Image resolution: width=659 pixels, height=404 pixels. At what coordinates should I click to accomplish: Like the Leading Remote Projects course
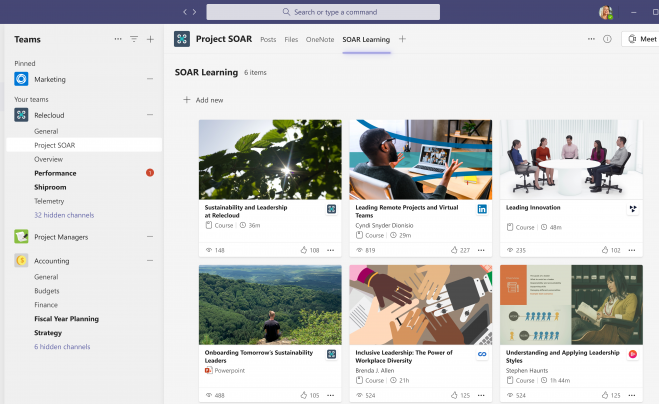click(x=454, y=250)
